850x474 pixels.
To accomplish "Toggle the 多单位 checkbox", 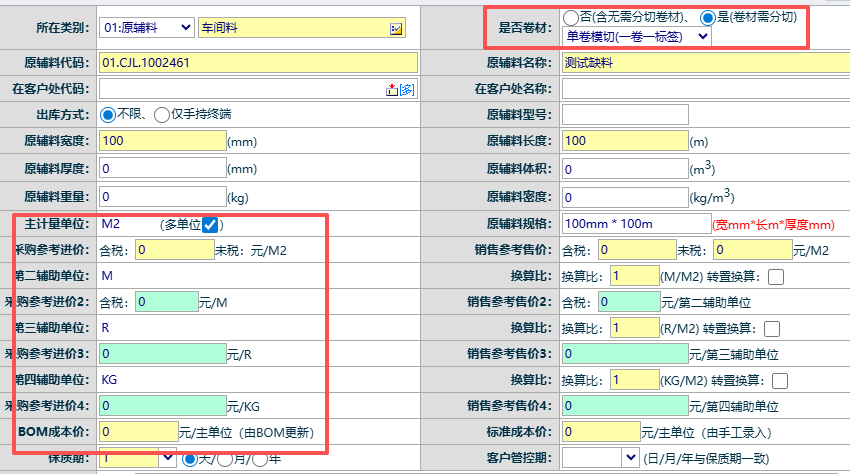I will click(x=210, y=225).
